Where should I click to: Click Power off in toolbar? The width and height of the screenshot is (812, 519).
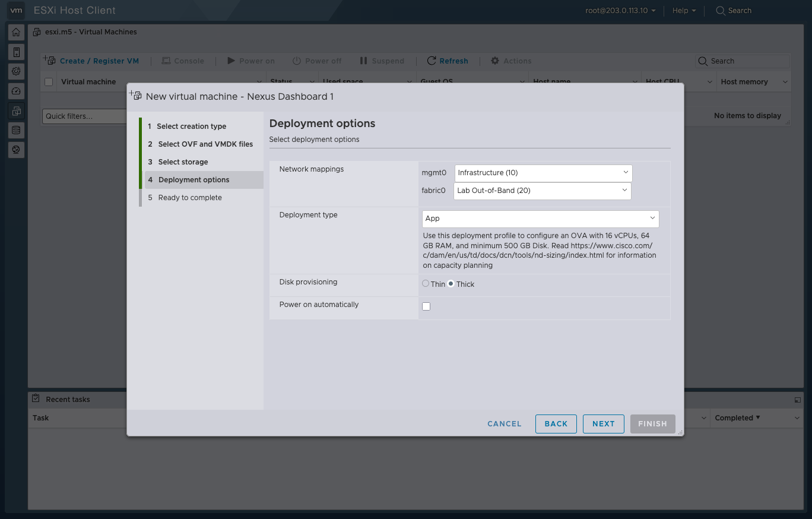click(x=317, y=61)
